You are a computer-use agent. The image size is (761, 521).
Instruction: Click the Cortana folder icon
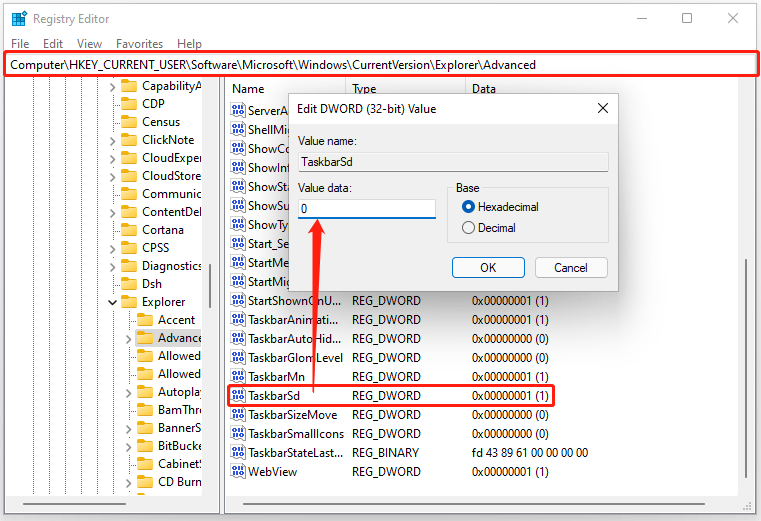click(x=129, y=230)
